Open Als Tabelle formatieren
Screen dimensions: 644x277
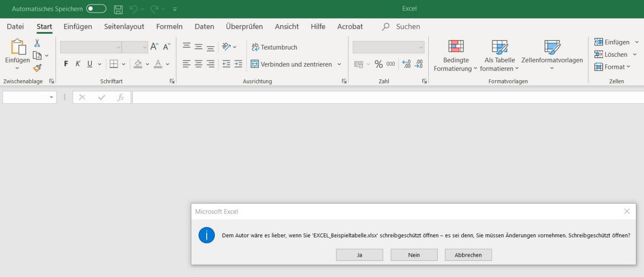pyautogui.click(x=499, y=55)
